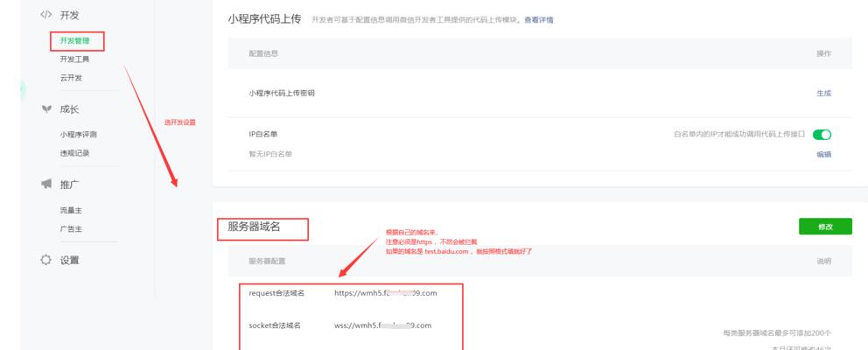This screenshot has width=868, height=350.
Task: Click 编辑 for IP whitelist
Action: coord(823,155)
